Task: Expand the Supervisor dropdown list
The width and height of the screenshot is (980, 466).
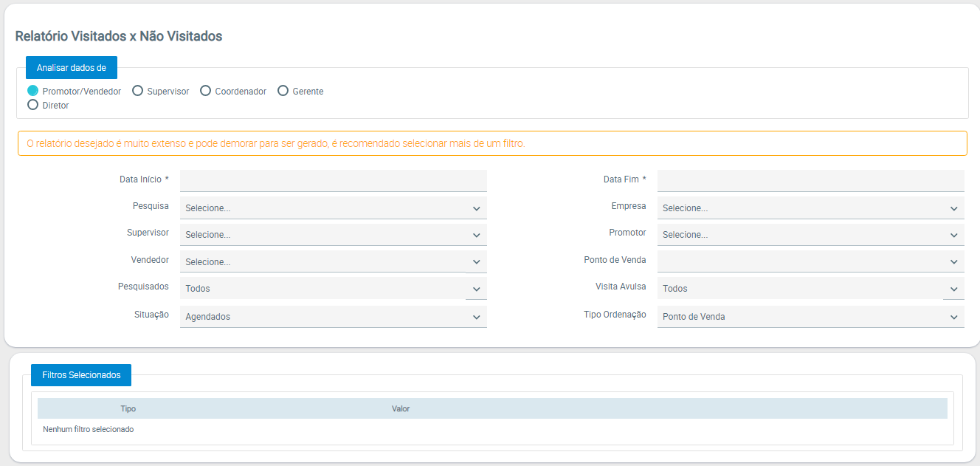Action: 333,235
